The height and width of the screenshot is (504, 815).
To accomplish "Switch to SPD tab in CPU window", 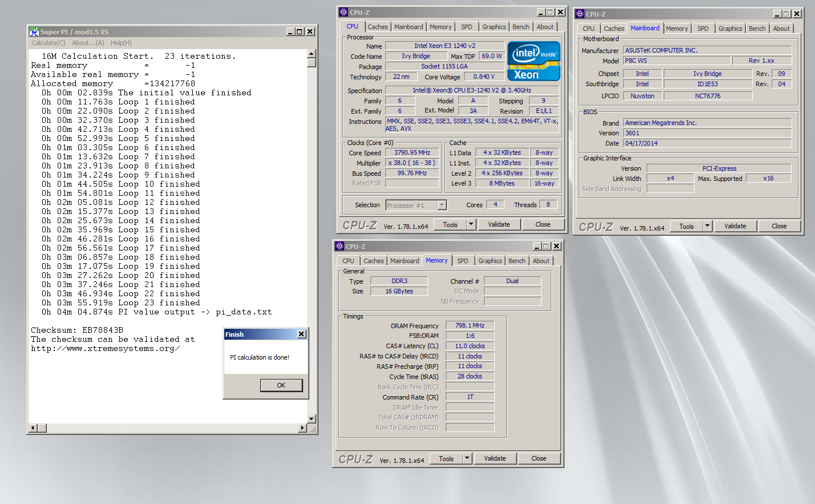I will 467,27.
